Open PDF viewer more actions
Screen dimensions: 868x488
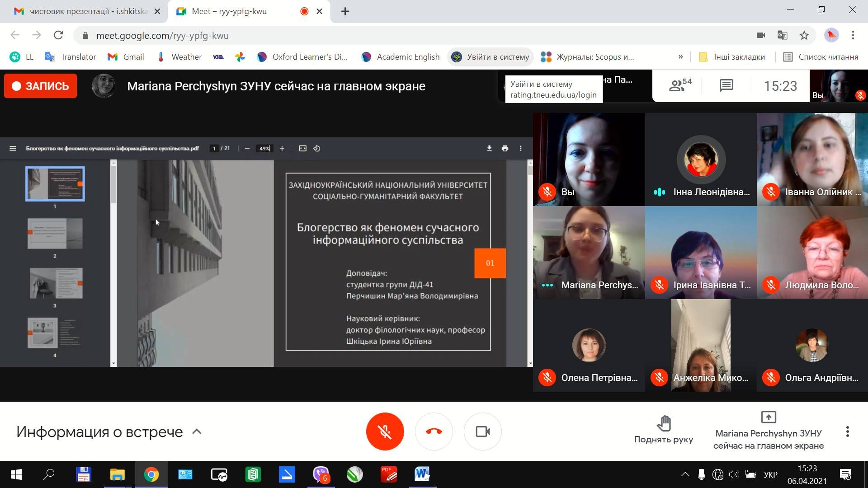(520, 148)
